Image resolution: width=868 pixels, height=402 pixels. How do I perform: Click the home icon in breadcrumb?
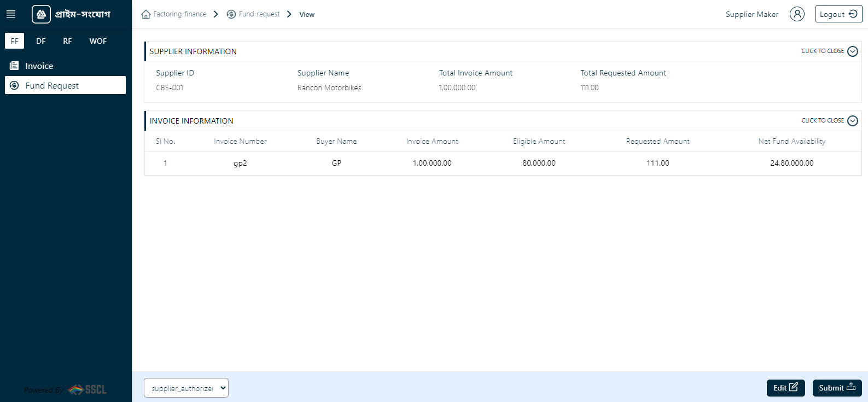pyautogui.click(x=146, y=14)
